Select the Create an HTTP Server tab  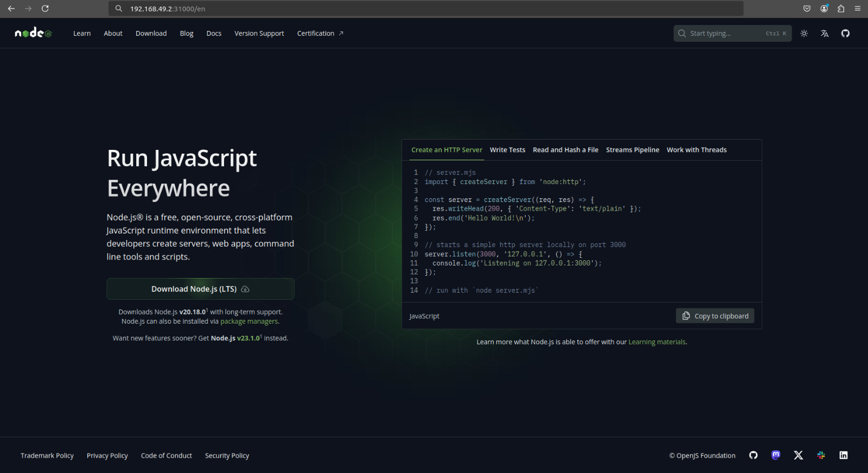coord(446,150)
